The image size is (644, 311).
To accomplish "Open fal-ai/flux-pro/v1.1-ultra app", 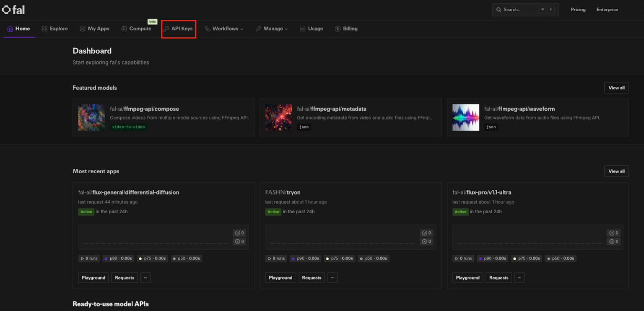I will (482, 192).
